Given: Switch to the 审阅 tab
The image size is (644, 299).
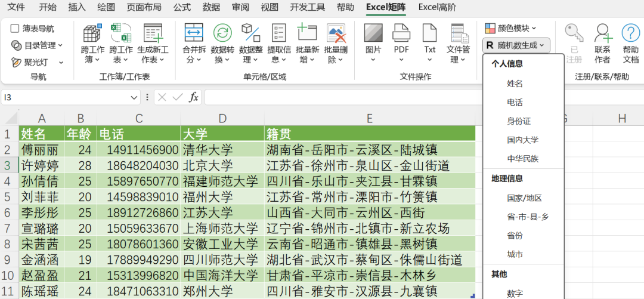Looking at the screenshot, I should point(240,7).
